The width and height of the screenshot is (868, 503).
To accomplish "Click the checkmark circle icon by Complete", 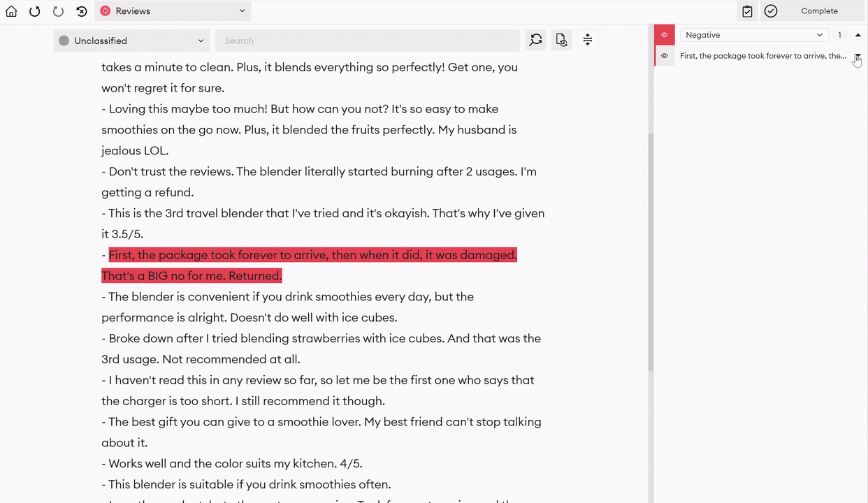I will [x=771, y=10].
